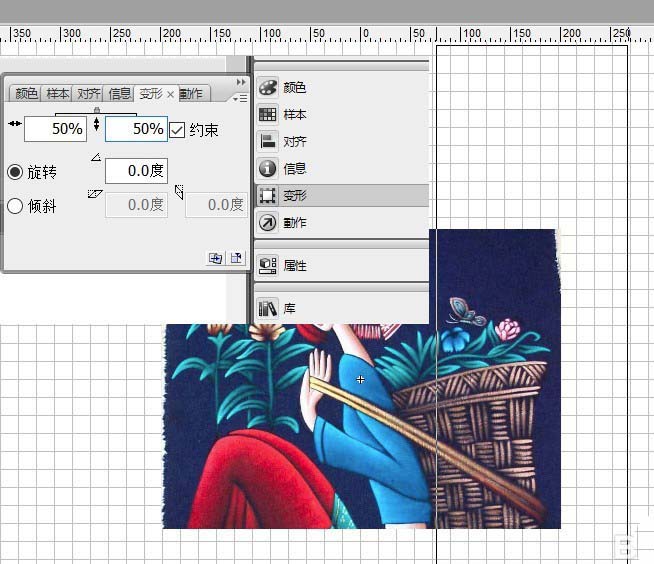Click the registration crosshair on the image
654x564 pixels.
[360, 380]
